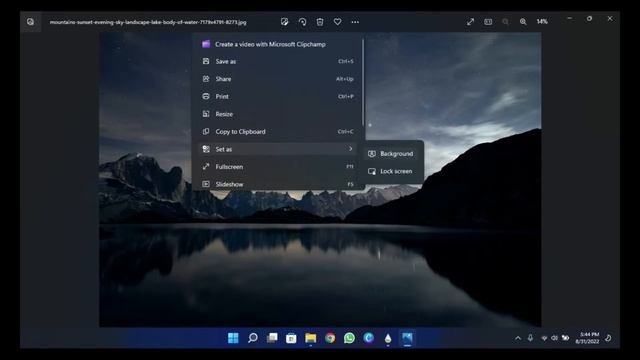Select Fullscreen menu entry

[x=277, y=167]
